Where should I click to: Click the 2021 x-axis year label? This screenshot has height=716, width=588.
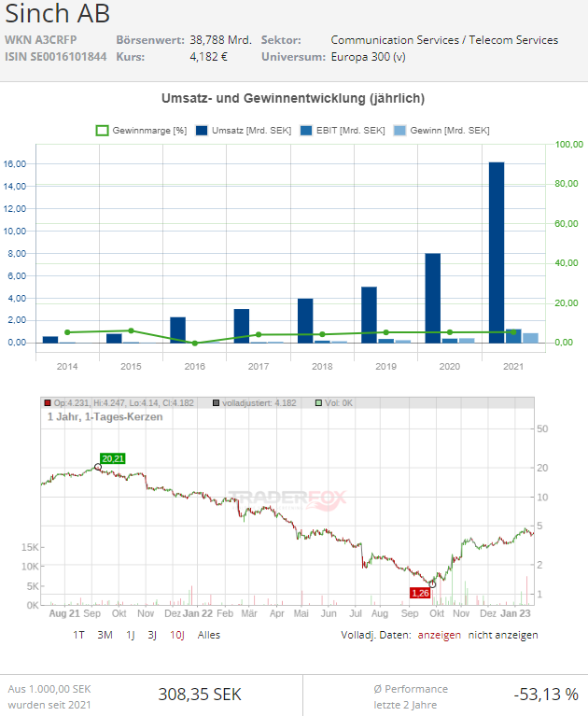click(513, 366)
